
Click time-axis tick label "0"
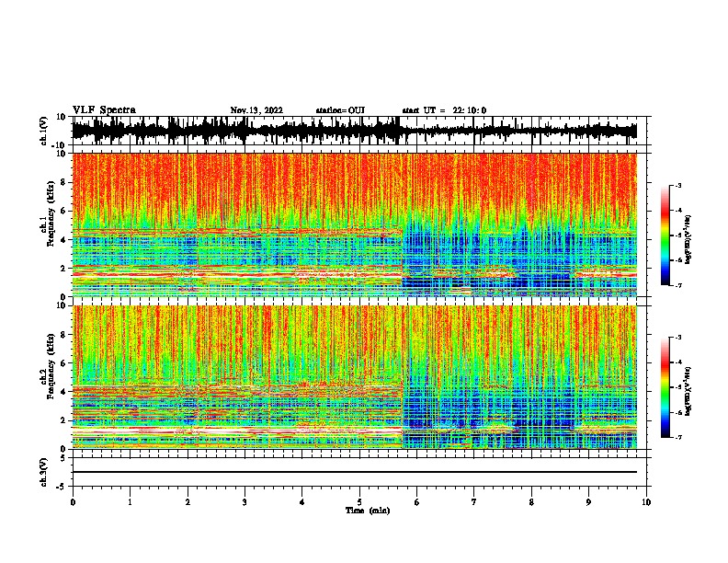point(73,502)
